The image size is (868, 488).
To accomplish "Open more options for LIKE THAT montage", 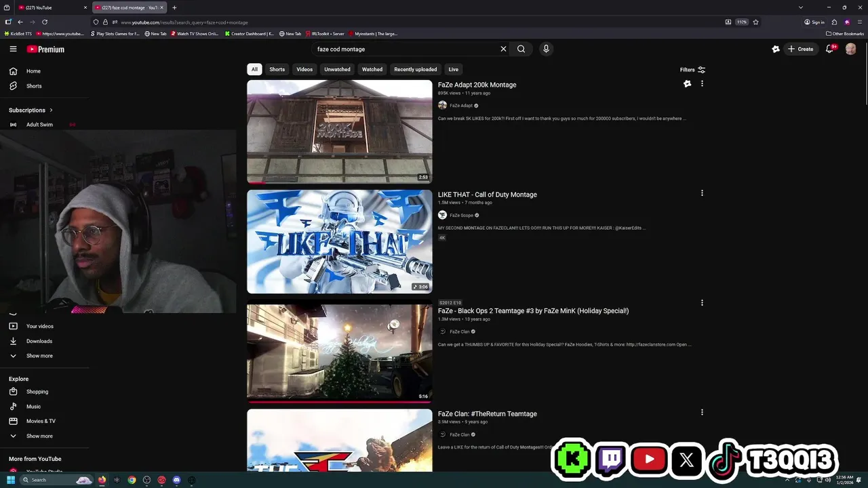I will click(702, 193).
